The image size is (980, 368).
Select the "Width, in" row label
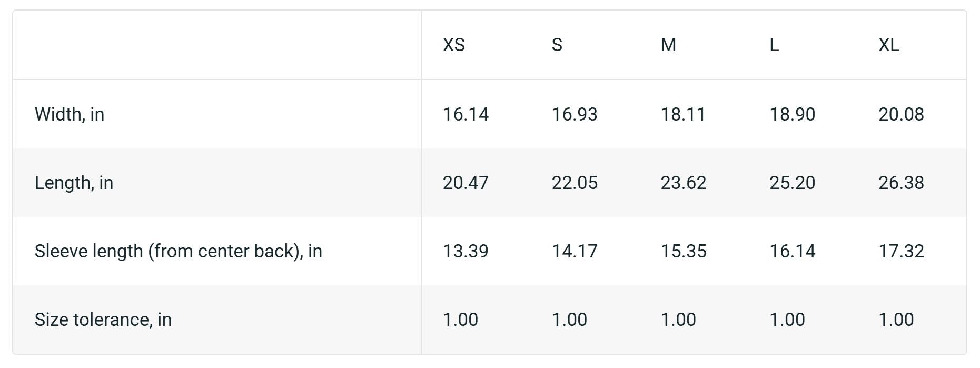click(x=70, y=114)
